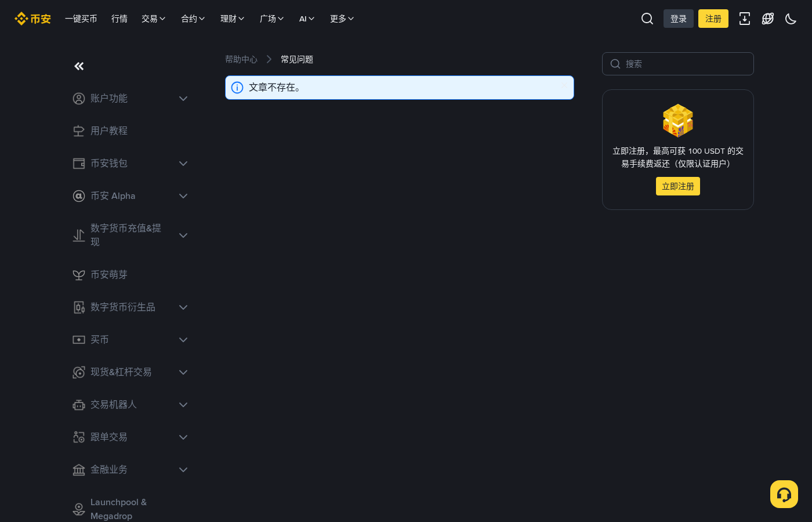
Task: Click the 金融业务 bank icon
Action: click(x=79, y=470)
